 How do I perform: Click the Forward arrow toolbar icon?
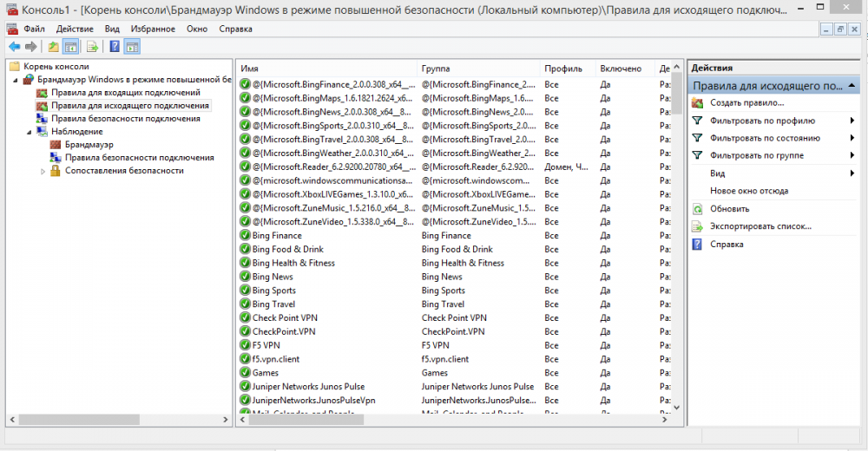[31, 47]
